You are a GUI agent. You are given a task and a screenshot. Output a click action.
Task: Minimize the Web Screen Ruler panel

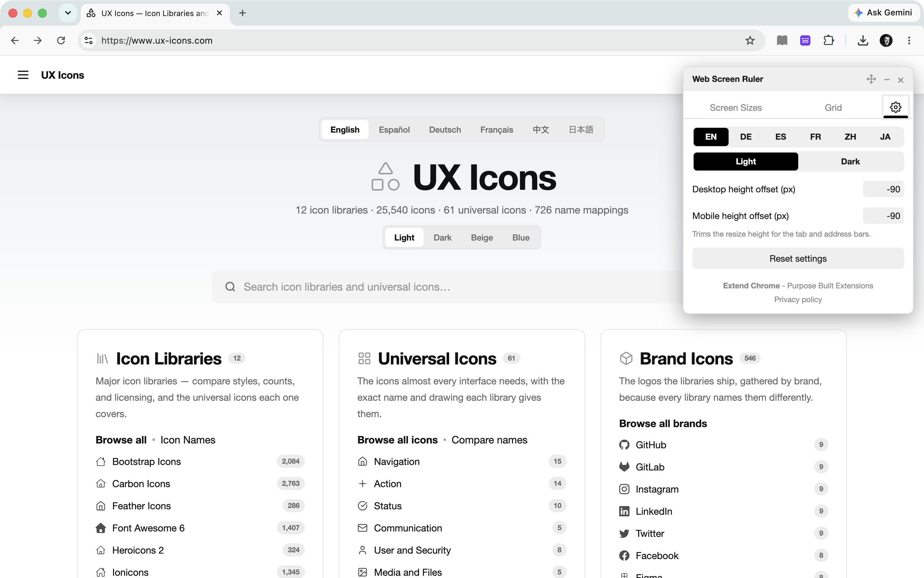click(886, 80)
